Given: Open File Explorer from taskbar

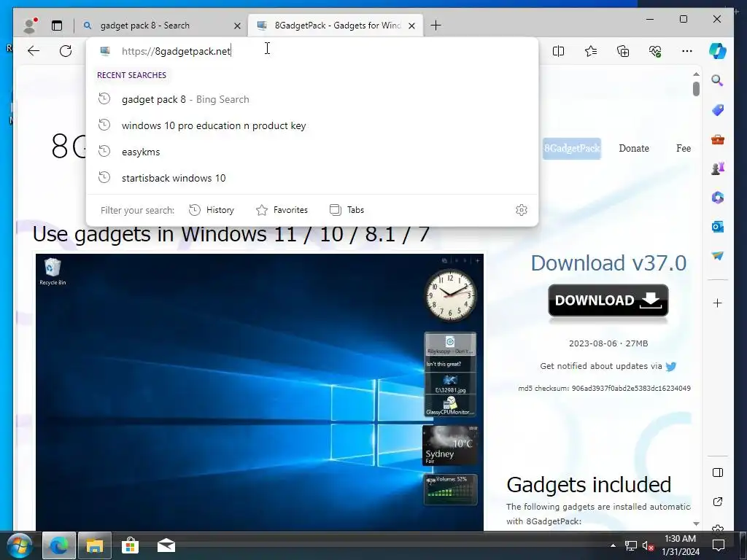Looking at the screenshot, I should (95, 545).
